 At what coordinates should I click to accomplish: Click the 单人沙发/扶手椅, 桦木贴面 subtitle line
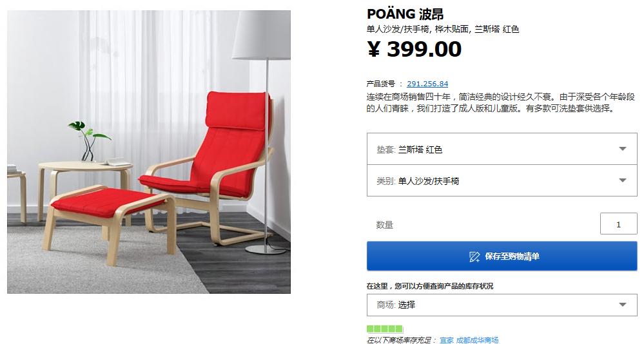(x=443, y=29)
